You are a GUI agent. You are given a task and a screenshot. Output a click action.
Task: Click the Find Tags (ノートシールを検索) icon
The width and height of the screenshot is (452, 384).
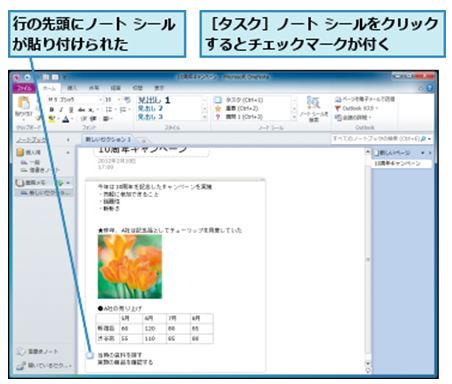[313, 103]
